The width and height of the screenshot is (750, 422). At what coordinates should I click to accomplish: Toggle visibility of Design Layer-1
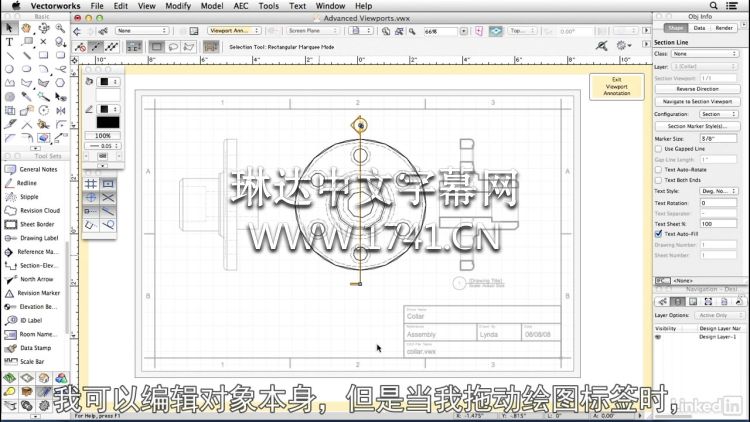tap(659, 337)
